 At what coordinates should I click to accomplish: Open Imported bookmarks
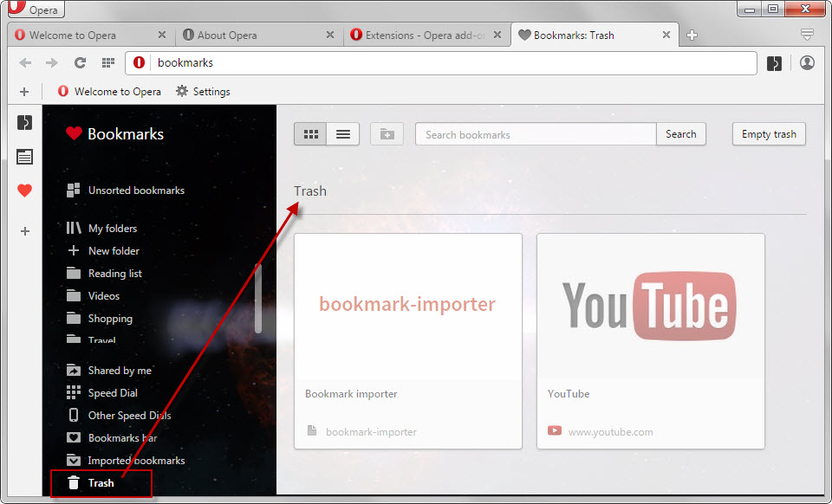pos(126,461)
